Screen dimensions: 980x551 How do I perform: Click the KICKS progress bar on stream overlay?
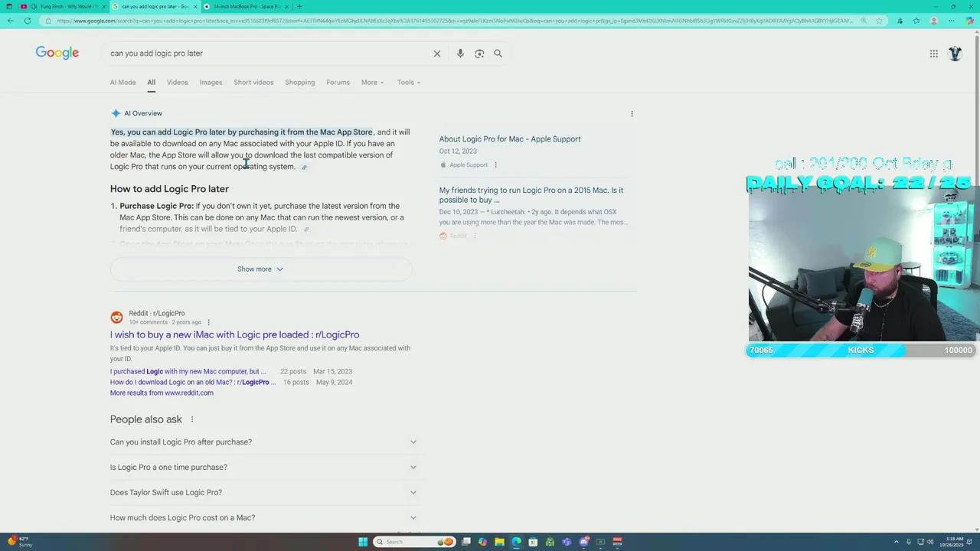point(861,350)
